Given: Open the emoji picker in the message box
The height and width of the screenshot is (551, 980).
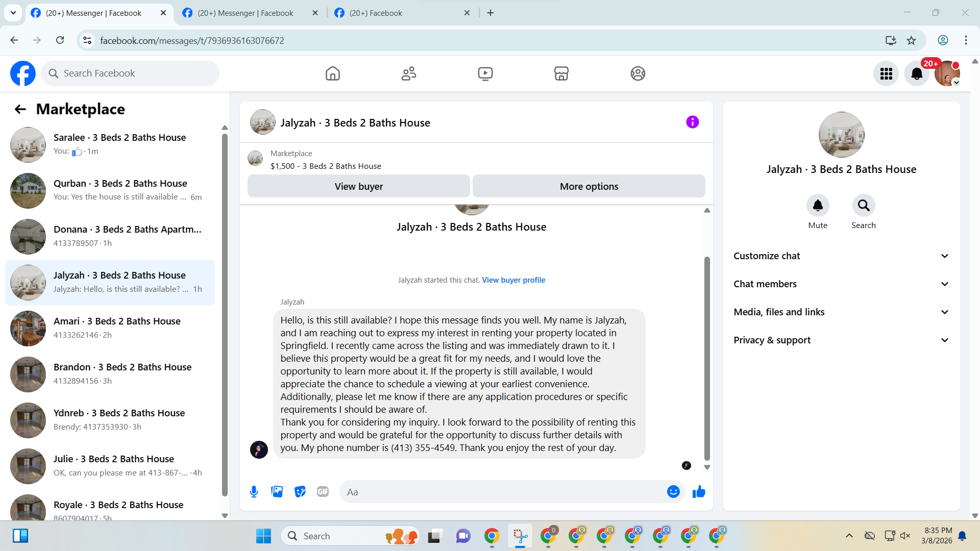Looking at the screenshot, I should [673, 492].
